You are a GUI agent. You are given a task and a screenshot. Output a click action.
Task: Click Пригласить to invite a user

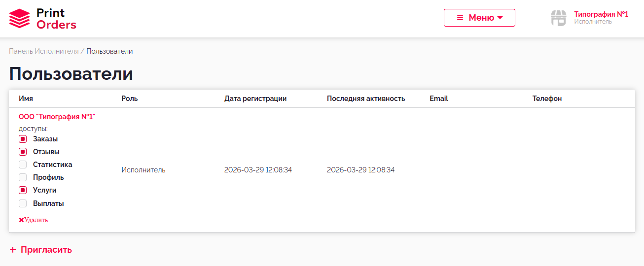(x=46, y=250)
